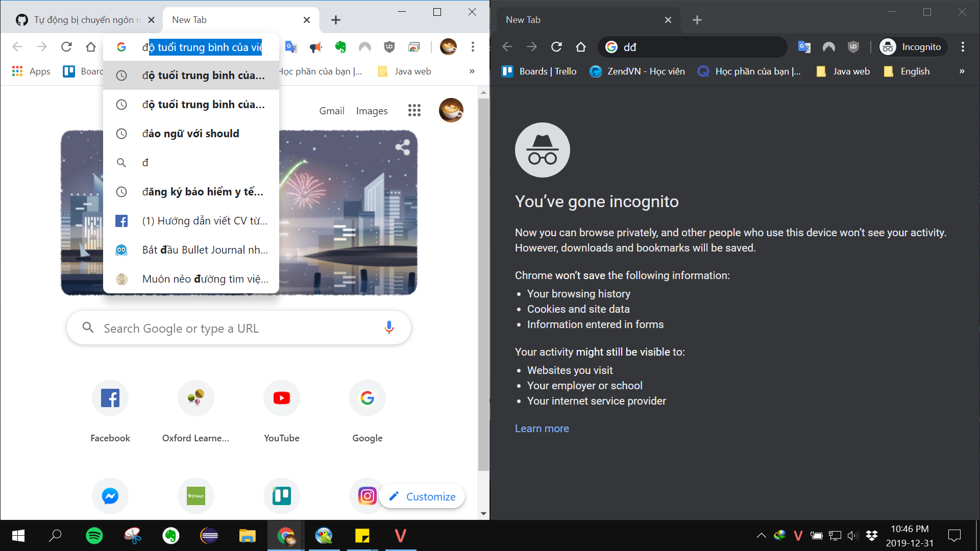Open Google apps grid menu
The height and width of the screenshot is (551, 980).
(414, 110)
